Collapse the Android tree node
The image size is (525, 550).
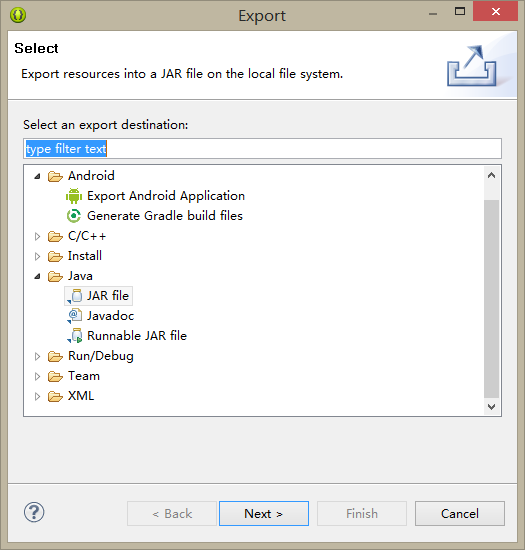(x=38, y=176)
